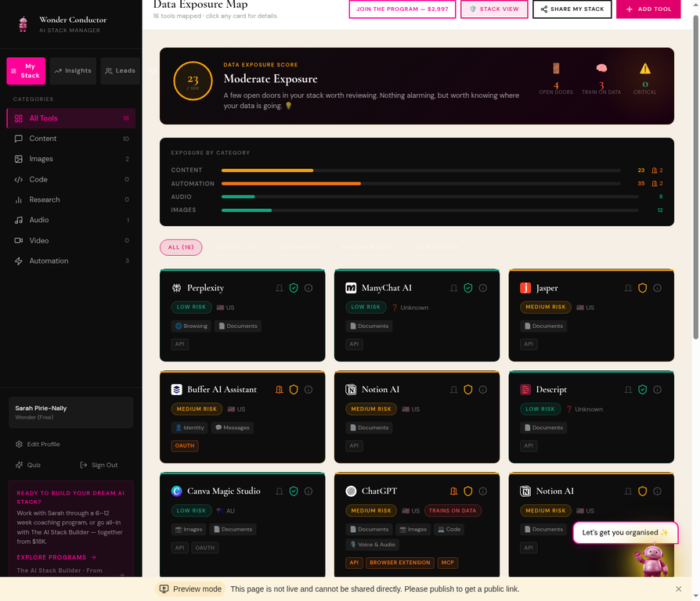Select the Audio category
The image size is (700, 601).
point(71,220)
